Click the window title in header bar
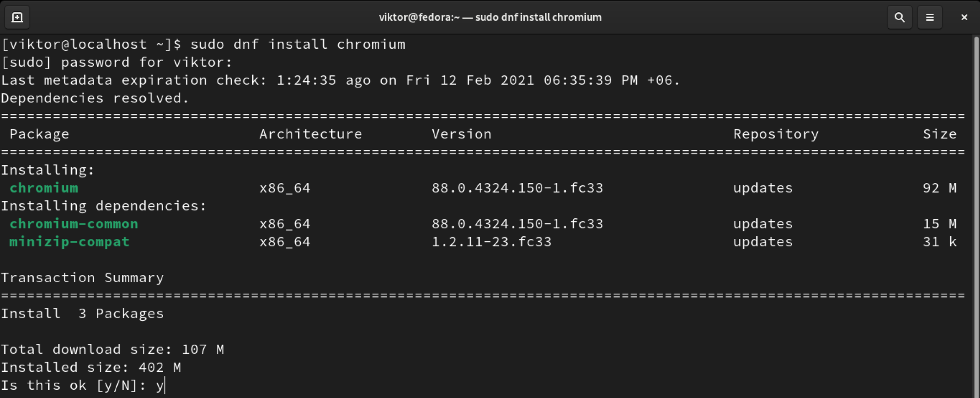This screenshot has height=398, width=980. click(x=490, y=17)
